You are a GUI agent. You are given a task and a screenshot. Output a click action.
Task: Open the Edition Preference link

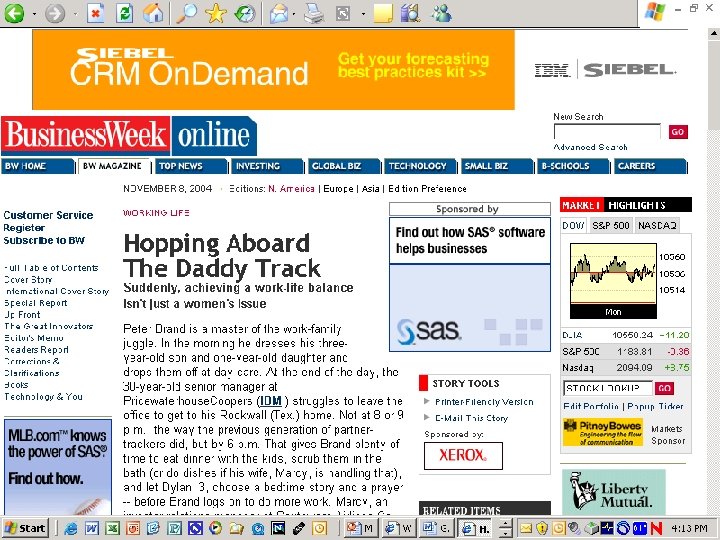click(x=427, y=189)
